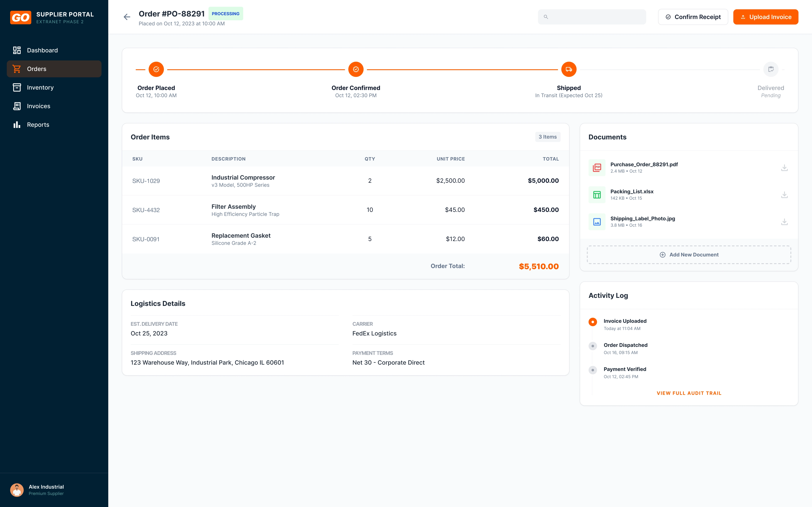This screenshot has width=812, height=507.
Task: Download Purchase_Order_88291.pdf
Action: pos(784,168)
